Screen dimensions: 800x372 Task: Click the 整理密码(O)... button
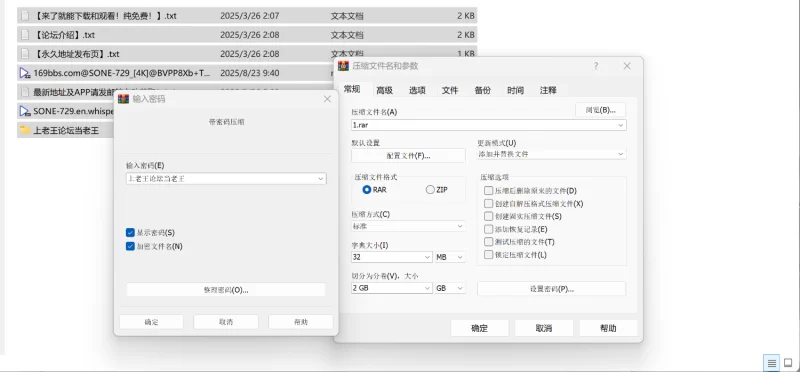click(226, 290)
